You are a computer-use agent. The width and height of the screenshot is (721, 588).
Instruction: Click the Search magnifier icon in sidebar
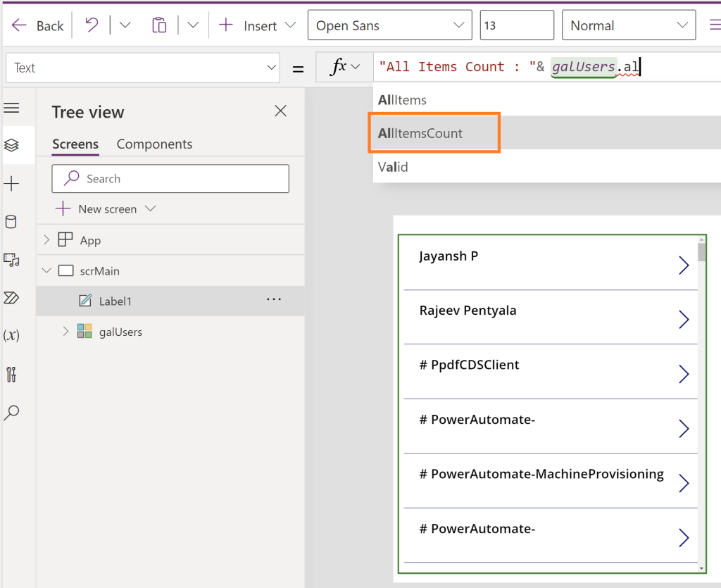[x=11, y=413]
